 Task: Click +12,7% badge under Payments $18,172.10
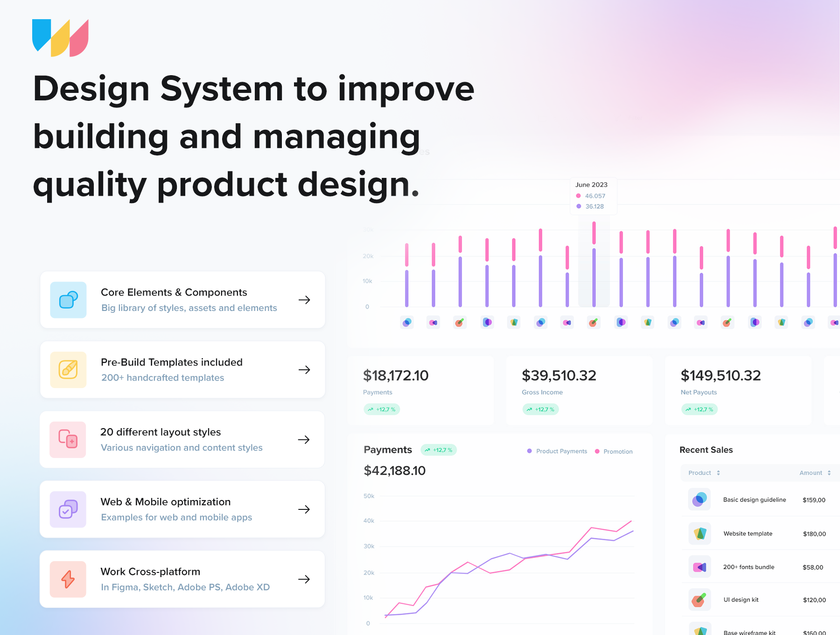tap(382, 409)
